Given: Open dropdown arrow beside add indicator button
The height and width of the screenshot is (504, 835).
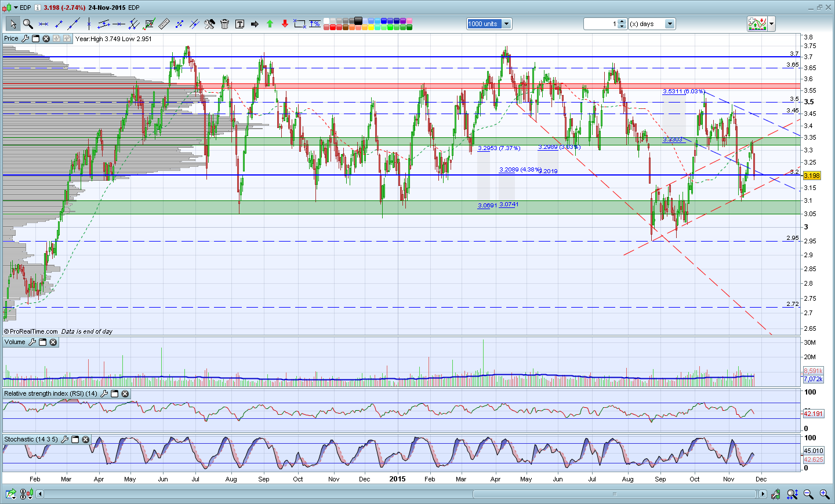Looking at the screenshot, I should 771,24.
